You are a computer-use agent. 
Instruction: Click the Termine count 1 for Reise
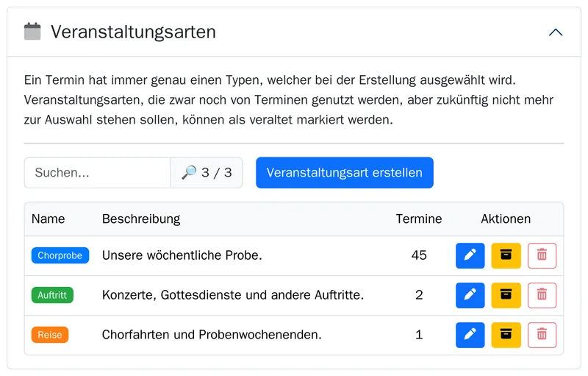tap(419, 335)
